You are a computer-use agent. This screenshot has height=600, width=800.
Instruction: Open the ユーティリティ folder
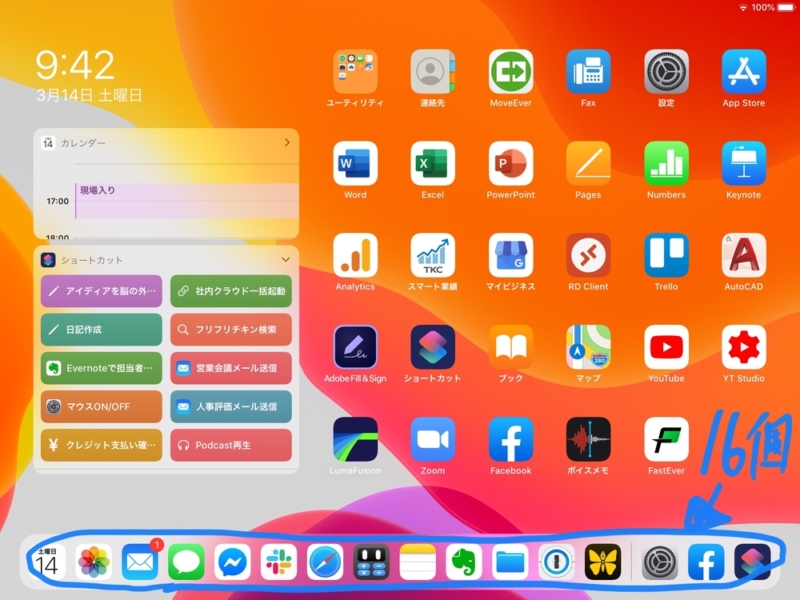[355, 71]
